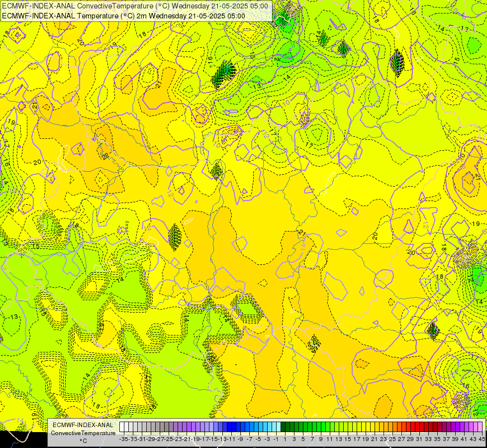Click the white swatch above legend value -35
The height and width of the screenshot is (448, 487).
[x=122, y=427]
